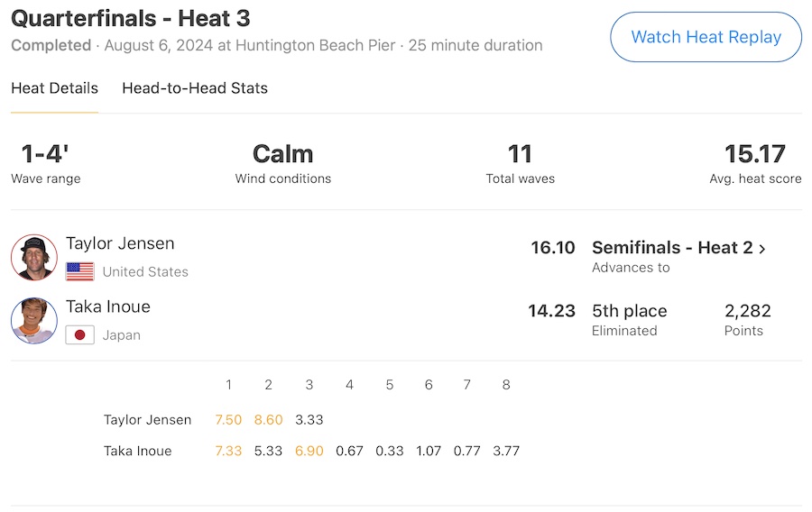Click the Japan flag icon
The width and height of the screenshot is (812, 512).
[x=80, y=335]
